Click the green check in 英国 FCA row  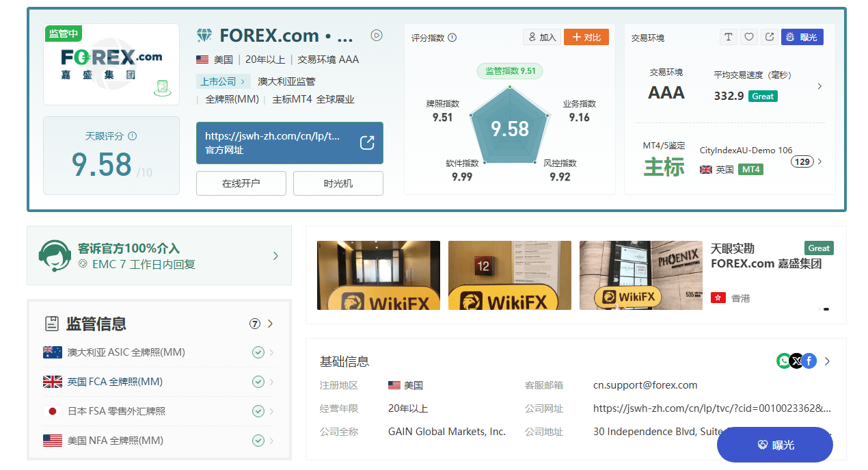tap(258, 382)
